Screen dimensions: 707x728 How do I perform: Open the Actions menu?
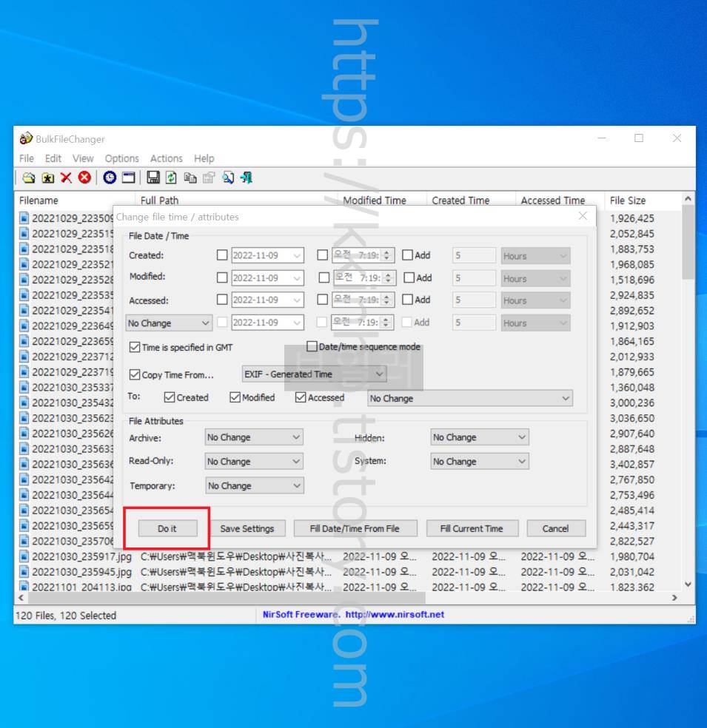click(x=167, y=159)
